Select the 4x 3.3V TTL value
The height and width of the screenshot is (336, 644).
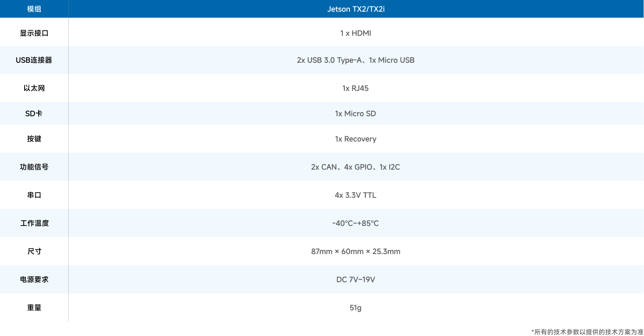point(356,195)
